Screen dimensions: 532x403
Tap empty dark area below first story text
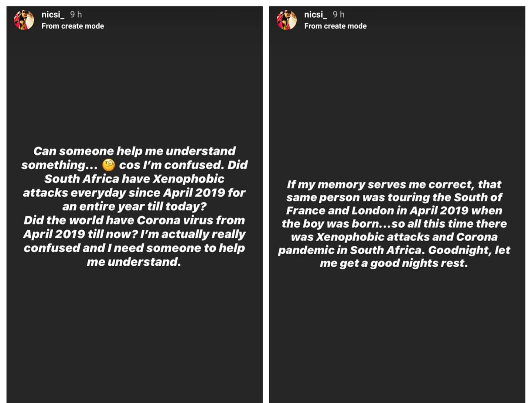tap(134, 332)
